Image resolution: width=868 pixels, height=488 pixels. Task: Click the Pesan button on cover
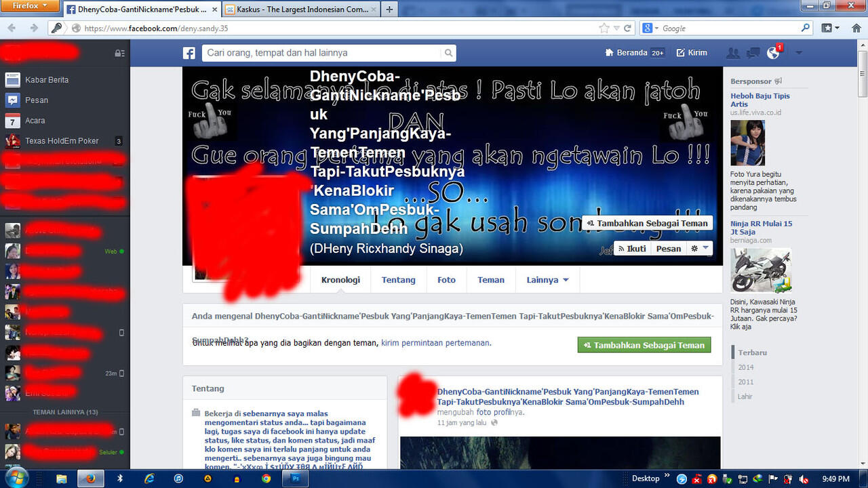(668, 249)
